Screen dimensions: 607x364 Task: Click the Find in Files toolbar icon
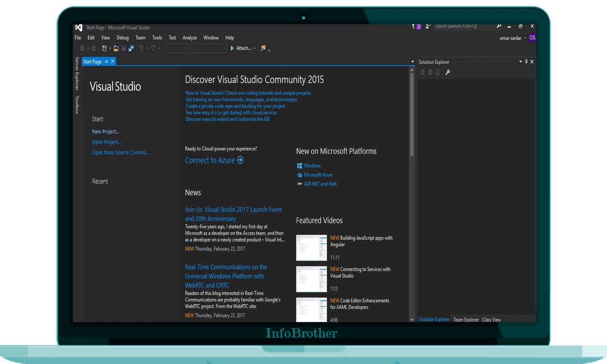click(263, 48)
